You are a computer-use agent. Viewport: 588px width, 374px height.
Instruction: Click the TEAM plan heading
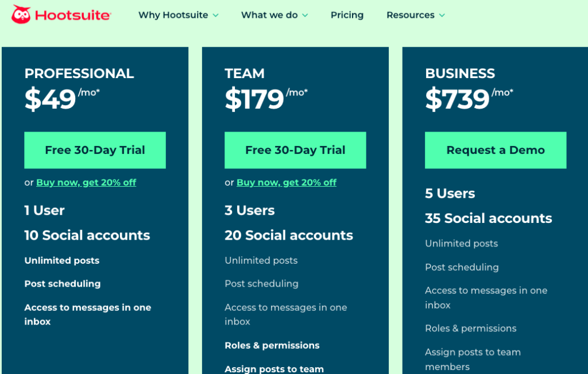pyautogui.click(x=245, y=74)
